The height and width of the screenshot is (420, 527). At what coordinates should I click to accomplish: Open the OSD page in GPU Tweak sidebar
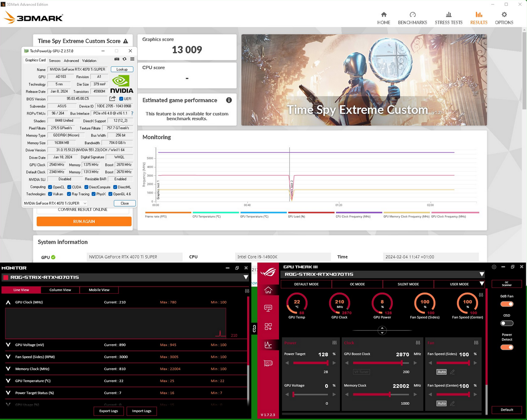click(268, 308)
